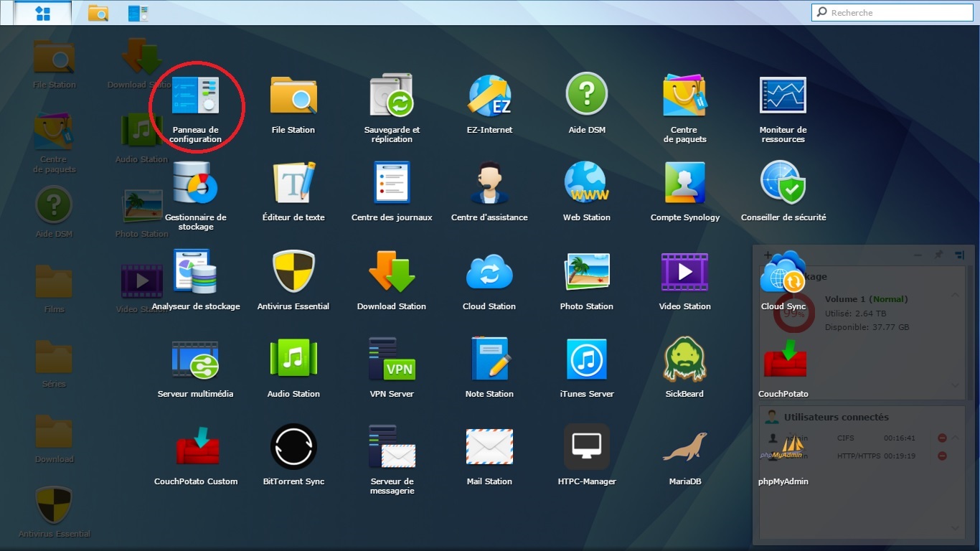The image size is (980, 551).
Task: Launch Mail Station
Action: click(489, 448)
